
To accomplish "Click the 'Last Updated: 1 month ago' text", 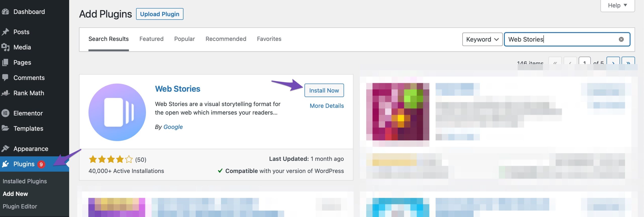I will (306, 159).
